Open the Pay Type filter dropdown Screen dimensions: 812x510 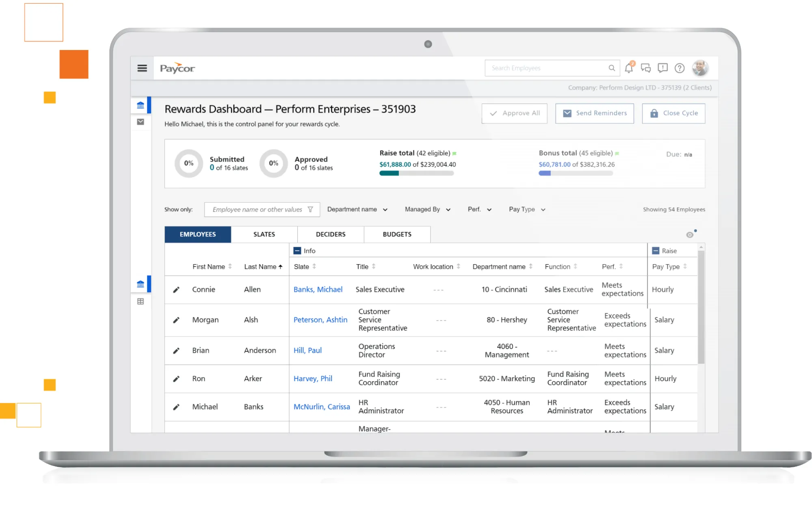(527, 209)
